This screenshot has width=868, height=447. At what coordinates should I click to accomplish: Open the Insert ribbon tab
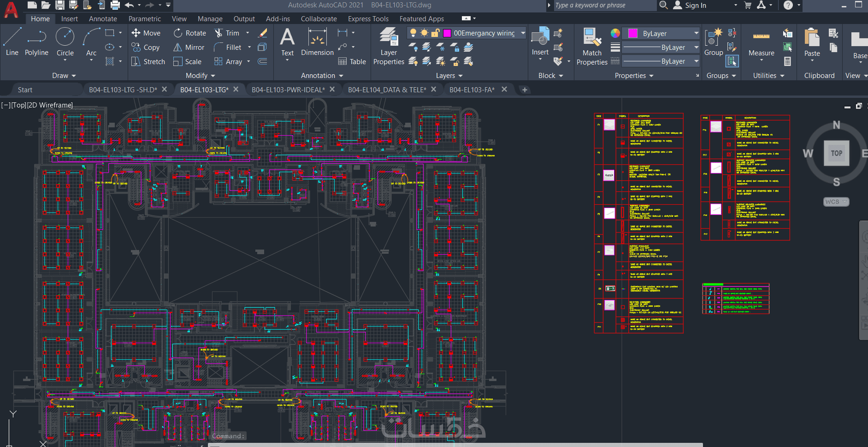click(70, 19)
